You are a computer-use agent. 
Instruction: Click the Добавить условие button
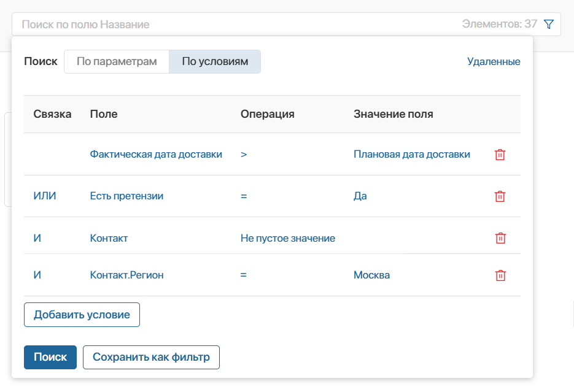pos(82,315)
